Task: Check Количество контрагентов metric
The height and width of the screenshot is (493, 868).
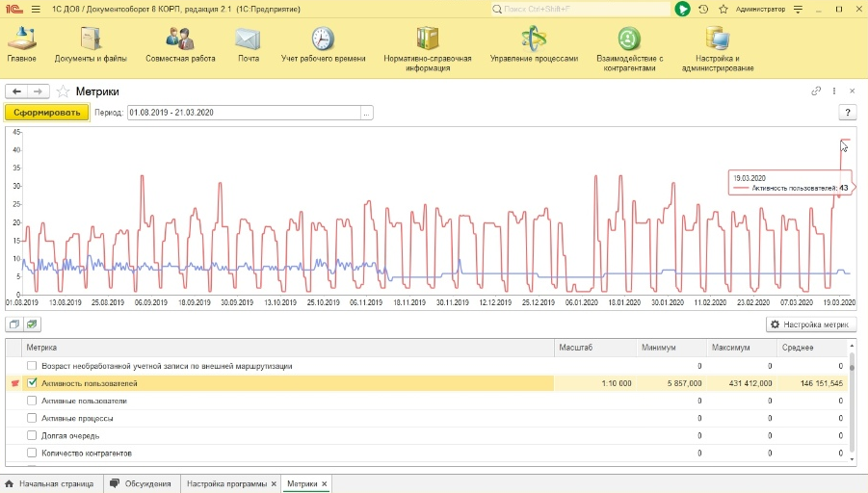Action: coord(32,453)
